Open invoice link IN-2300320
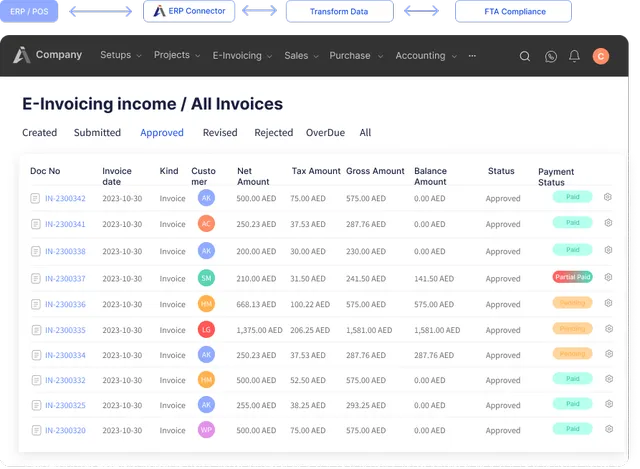The image size is (640, 469). pos(65,430)
